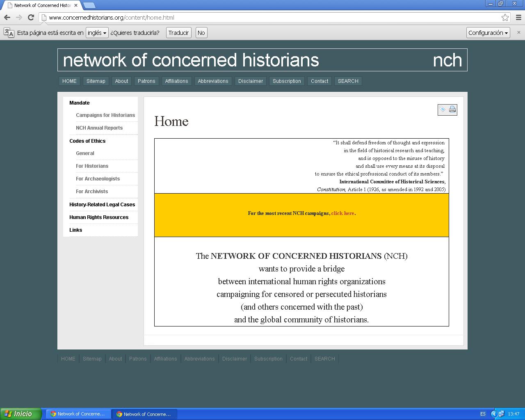525x420 pixels.
Task: Close the translation bar with the X
Action: (518, 32)
